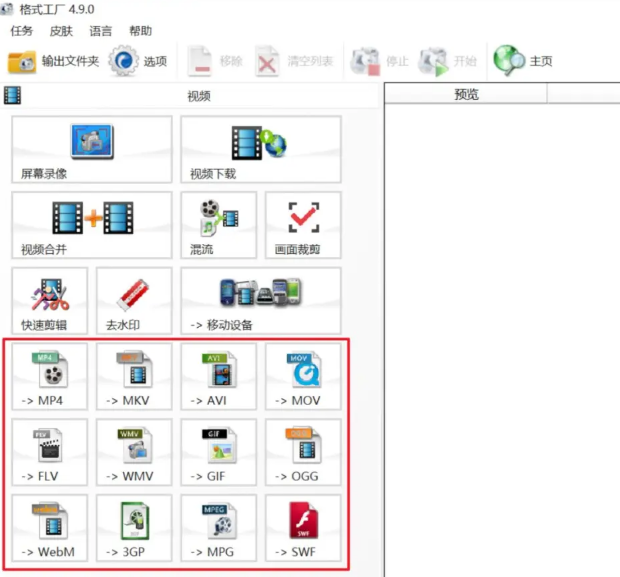
Task: Click the 输出文件夹 output folder button
Action: pos(54,61)
